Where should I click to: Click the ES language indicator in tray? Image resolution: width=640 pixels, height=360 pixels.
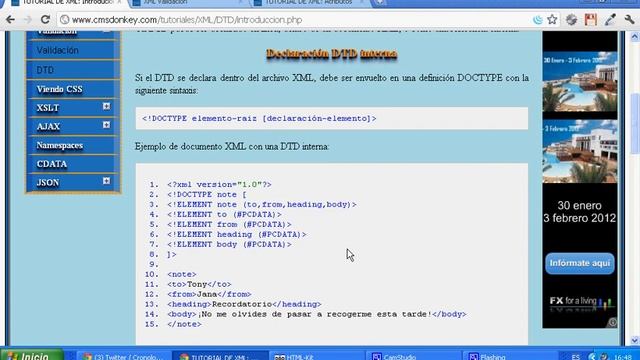pyautogui.click(x=576, y=357)
